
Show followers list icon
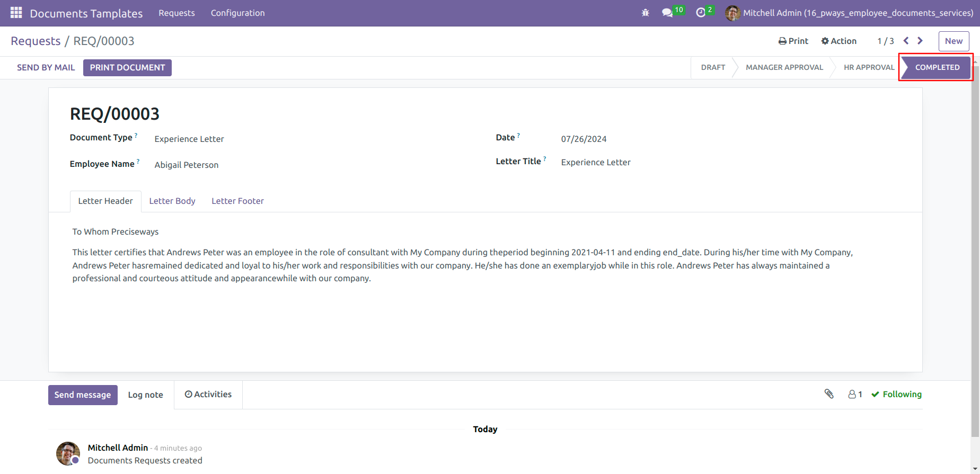[x=855, y=394]
